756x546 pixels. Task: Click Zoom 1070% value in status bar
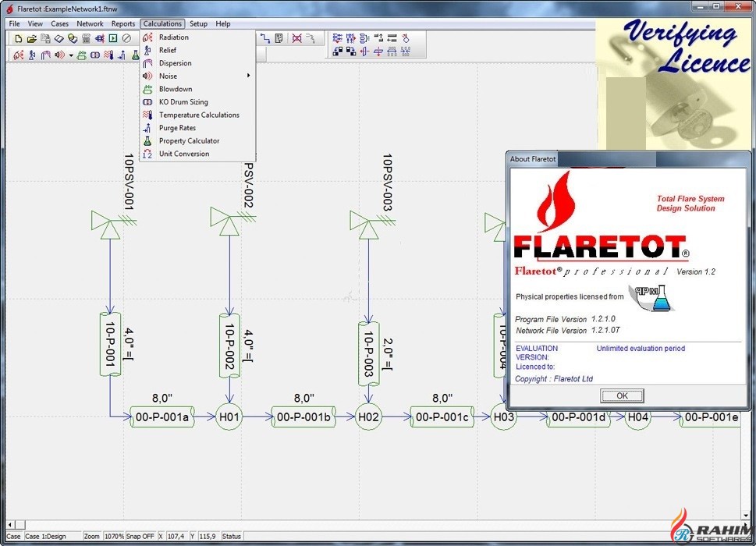tap(114, 537)
